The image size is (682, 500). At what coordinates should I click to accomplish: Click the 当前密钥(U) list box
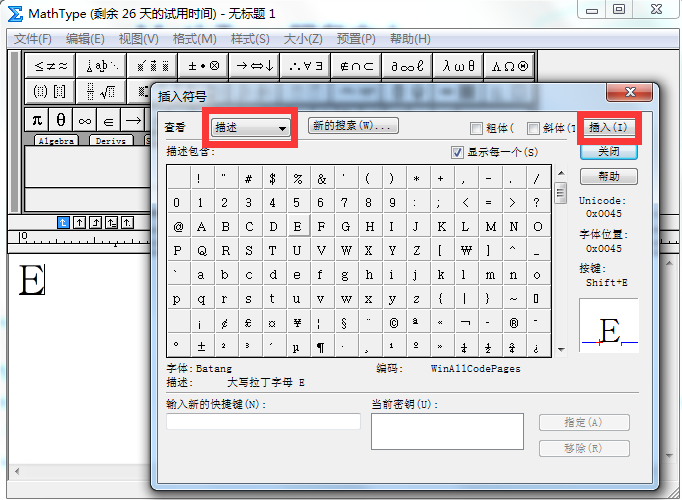tap(447, 431)
